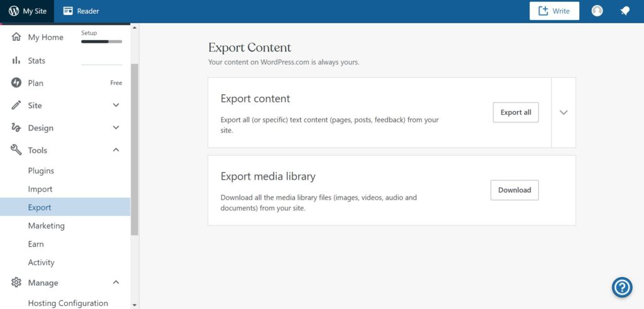The height and width of the screenshot is (309, 644).
Task: Open the user profile avatar
Action: tap(597, 11)
